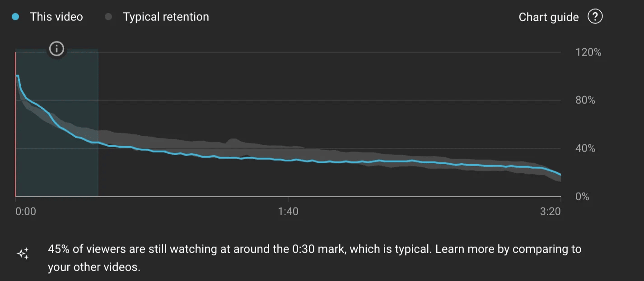Image resolution: width=644 pixels, height=281 pixels.
Task: Toggle the "Typical retention" legend label
Action: point(166,17)
